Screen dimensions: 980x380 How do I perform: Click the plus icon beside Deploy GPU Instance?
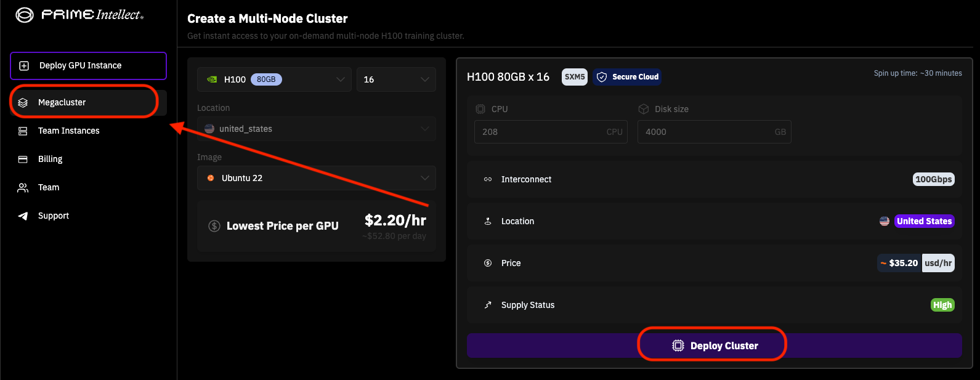24,66
